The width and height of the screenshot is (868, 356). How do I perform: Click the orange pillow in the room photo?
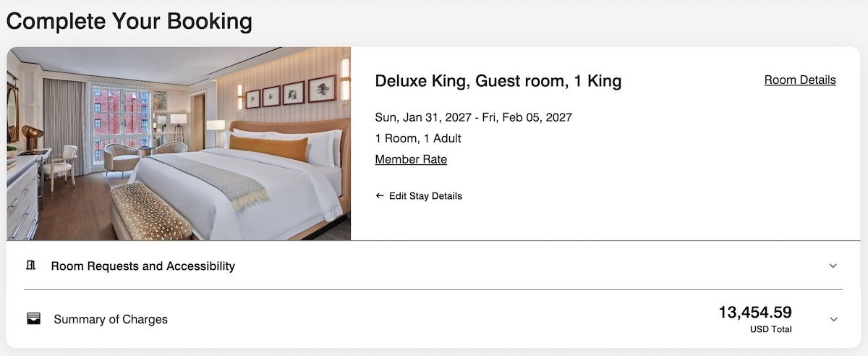[x=268, y=147]
